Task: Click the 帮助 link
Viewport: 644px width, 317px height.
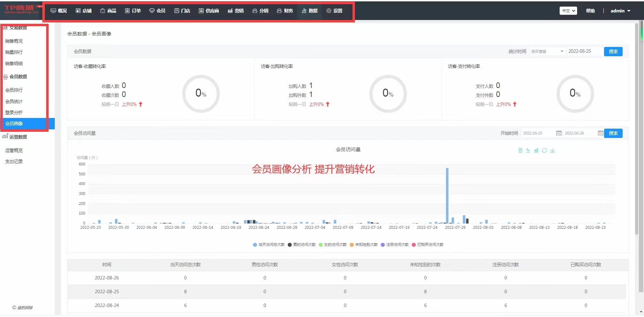Action: (x=590, y=11)
